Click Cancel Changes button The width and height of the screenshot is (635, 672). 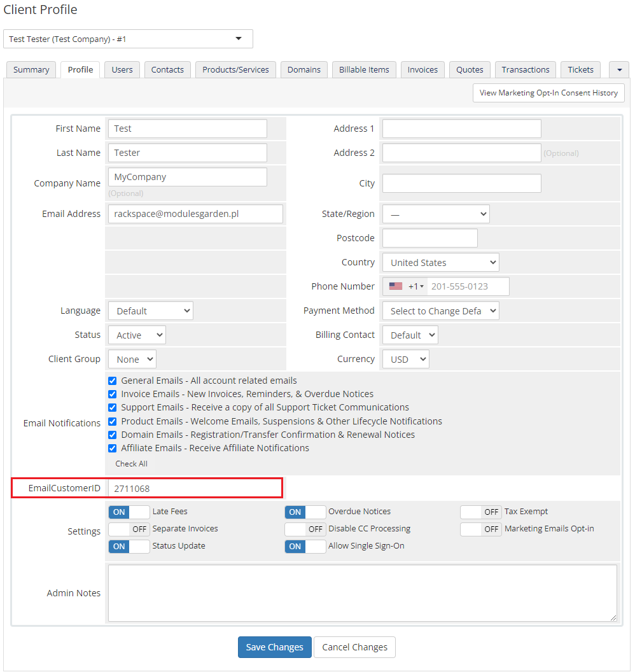coord(355,647)
